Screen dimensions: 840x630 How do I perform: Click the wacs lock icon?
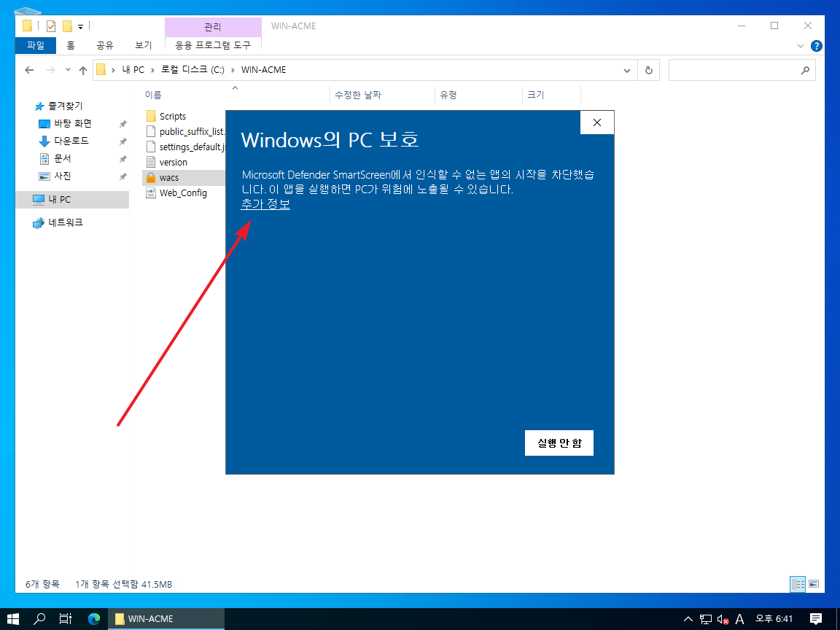pos(151,178)
